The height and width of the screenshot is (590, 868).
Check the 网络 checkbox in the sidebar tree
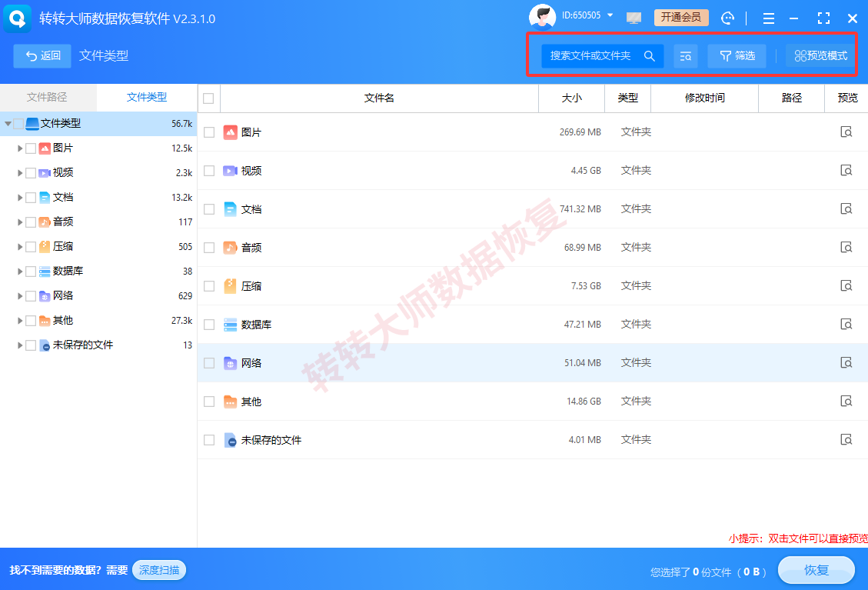point(31,296)
